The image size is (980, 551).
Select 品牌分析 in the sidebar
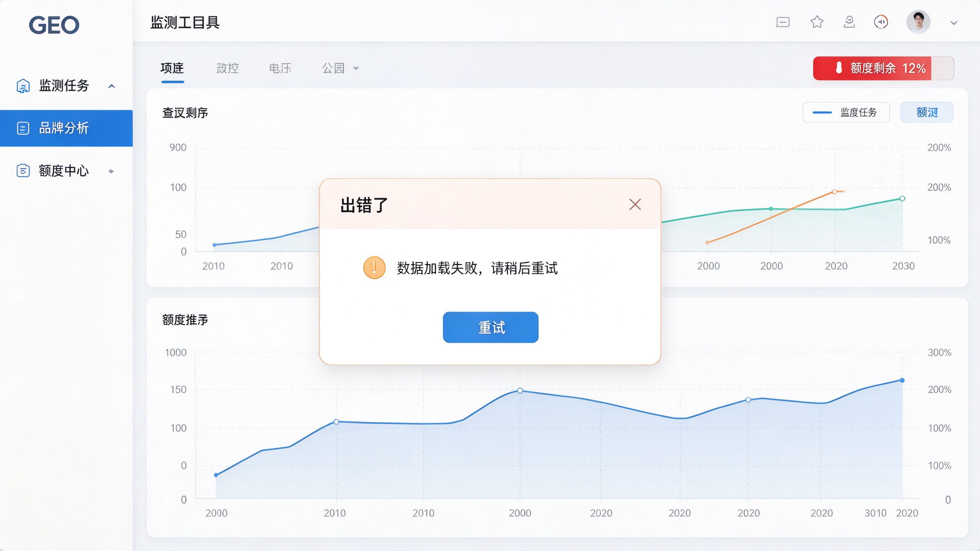coord(66,128)
